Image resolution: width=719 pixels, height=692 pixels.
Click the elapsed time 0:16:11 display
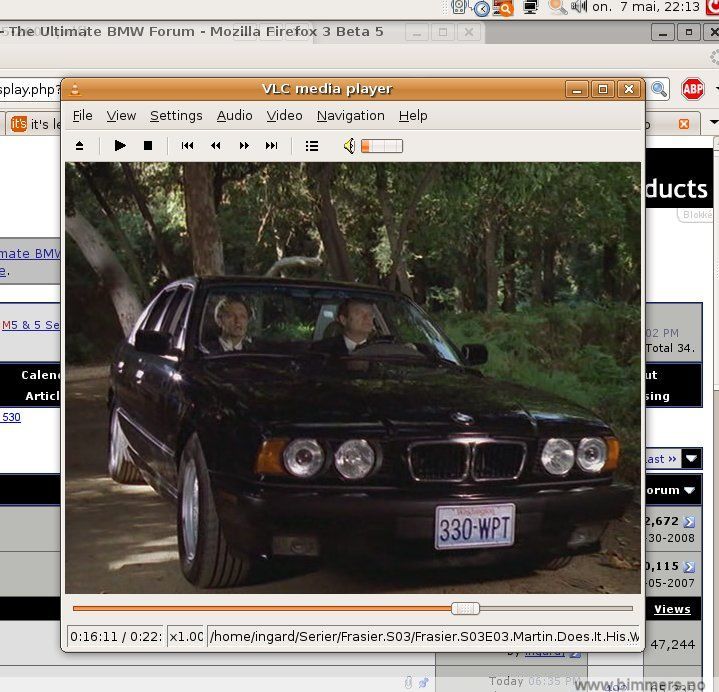pos(115,637)
